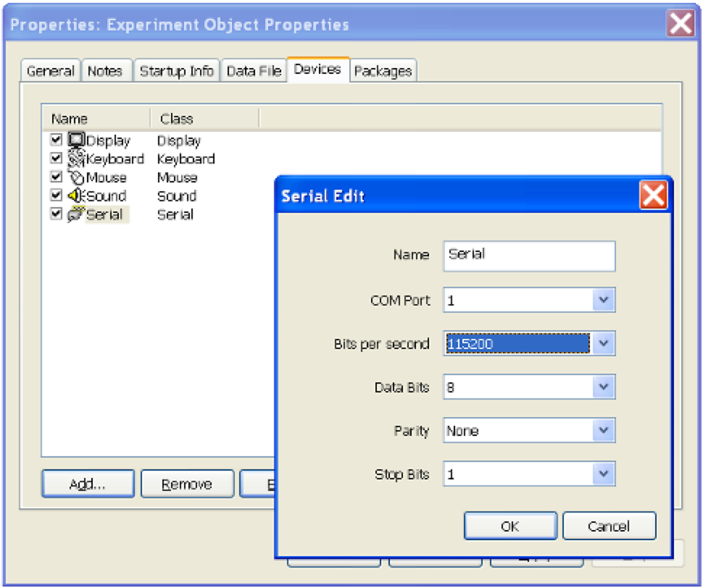Image resolution: width=703 pixels, height=588 pixels.
Task: Toggle the Sound device checkbox
Action: (57, 196)
